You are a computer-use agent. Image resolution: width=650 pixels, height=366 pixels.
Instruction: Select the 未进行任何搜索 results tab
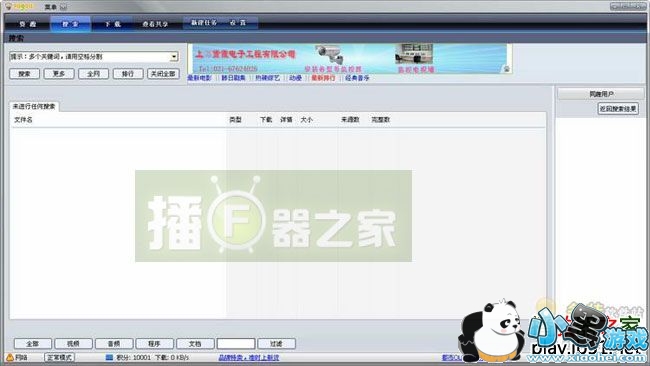tap(34, 107)
